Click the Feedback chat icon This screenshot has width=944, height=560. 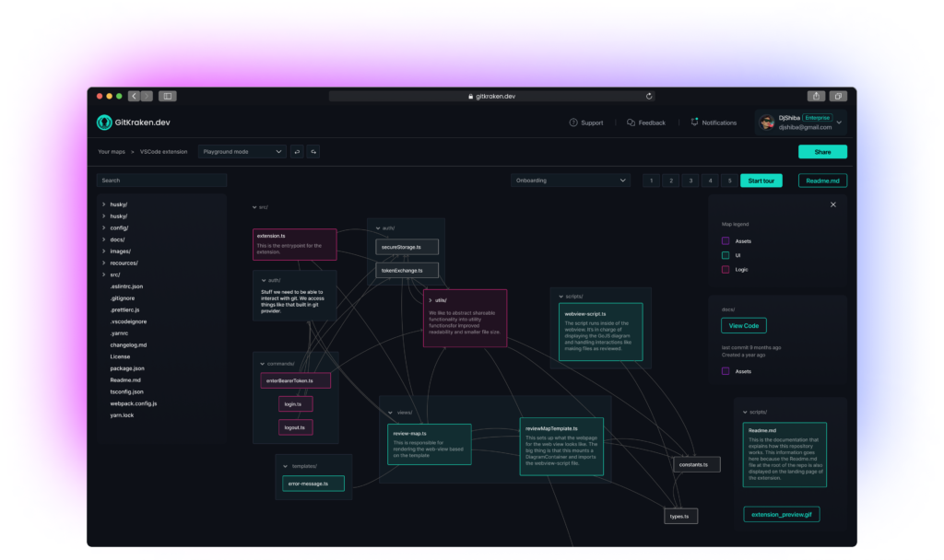[631, 122]
